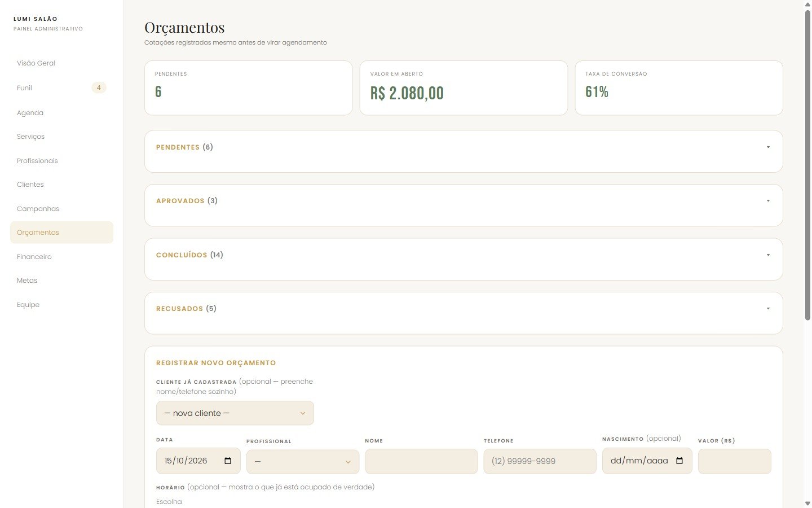Expand the Concluídos (14) section
The height and width of the screenshot is (508, 812).
[464, 255]
